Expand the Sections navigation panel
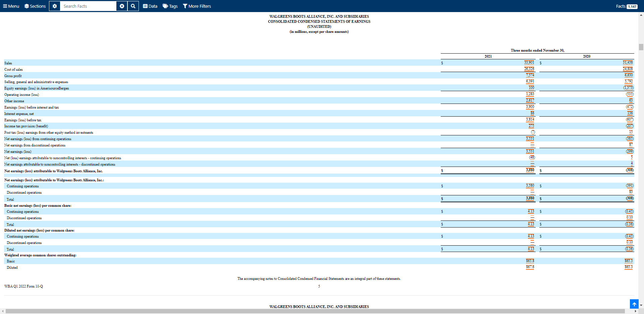The height and width of the screenshot is (314, 644). click(x=35, y=6)
